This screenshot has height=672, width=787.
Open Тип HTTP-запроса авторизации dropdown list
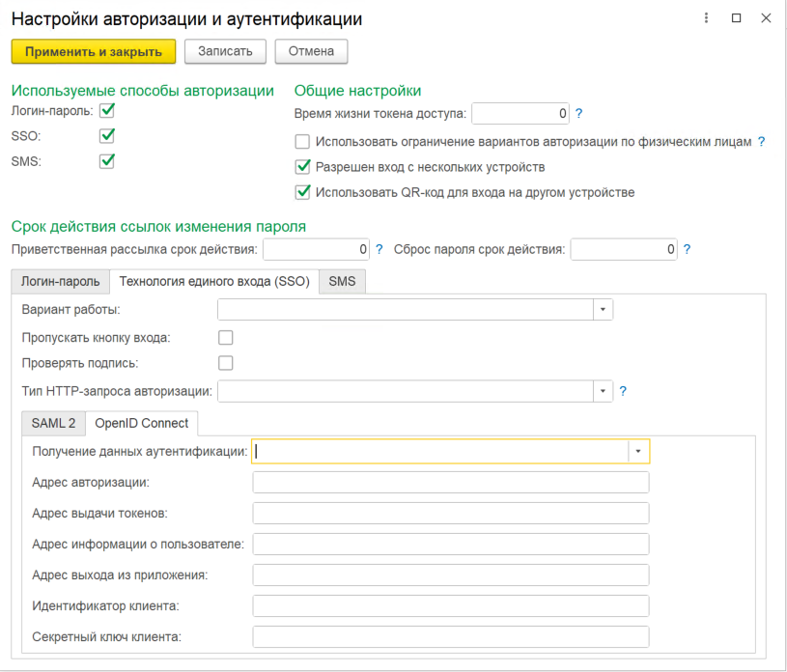coord(603,391)
